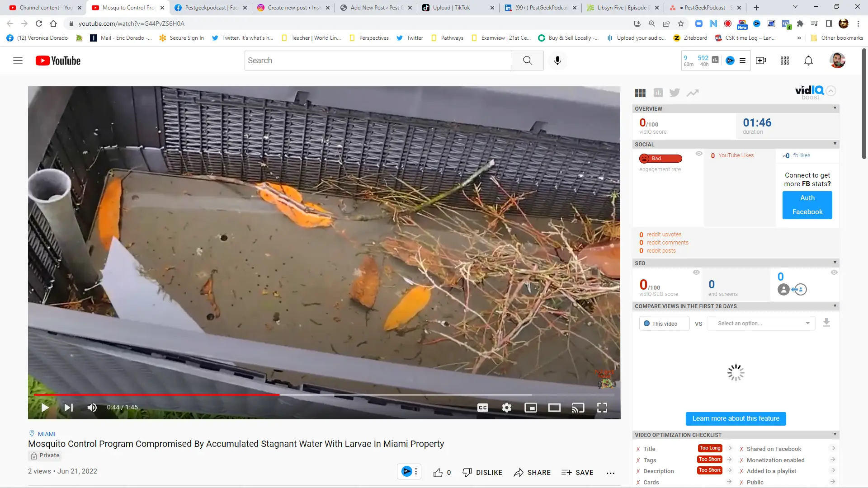Collapse the OVERVIEW section arrow
The width and height of the screenshot is (868, 488).
pyautogui.click(x=835, y=108)
